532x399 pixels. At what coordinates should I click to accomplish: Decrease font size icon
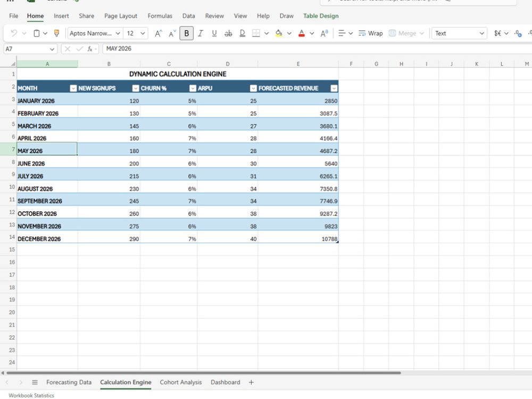pyautogui.click(x=172, y=33)
